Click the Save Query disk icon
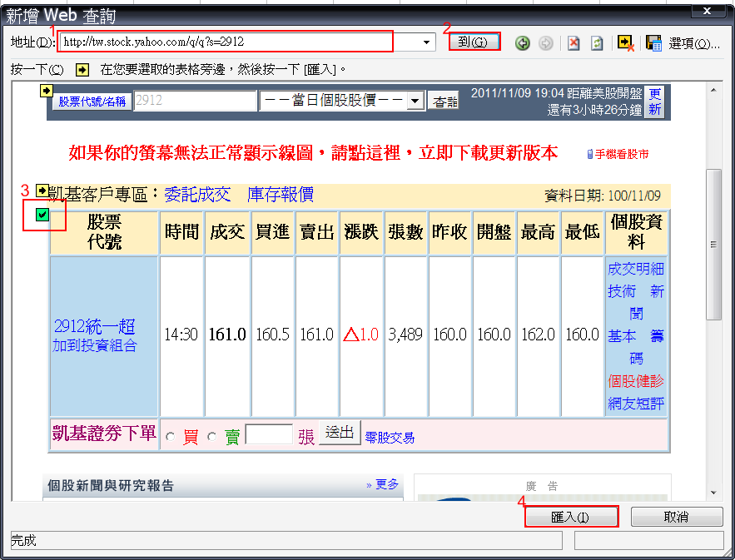Screen dimensions: 735x560 (653, 43)
